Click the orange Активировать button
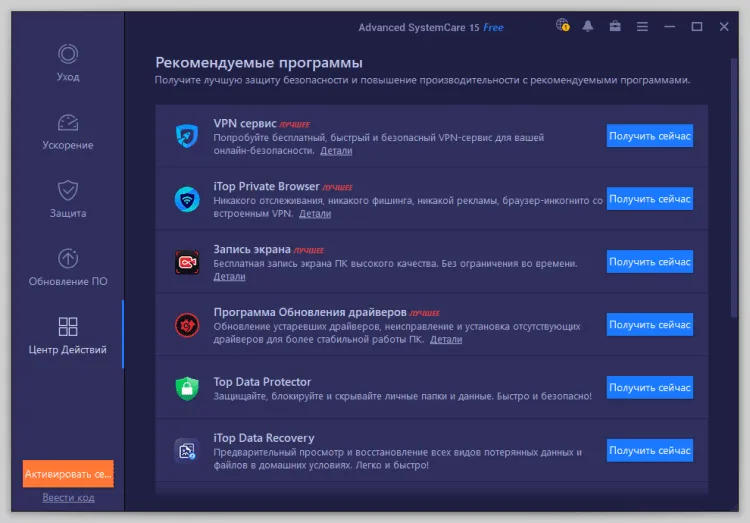Viewport: 750px width, 523px height. [68, 474]
